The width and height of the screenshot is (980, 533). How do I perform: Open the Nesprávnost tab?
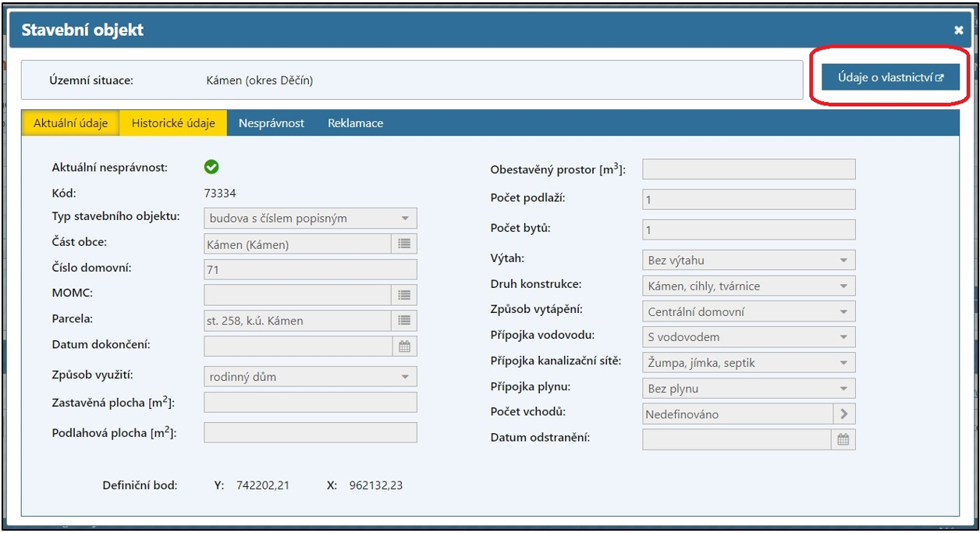pos(272,123)
